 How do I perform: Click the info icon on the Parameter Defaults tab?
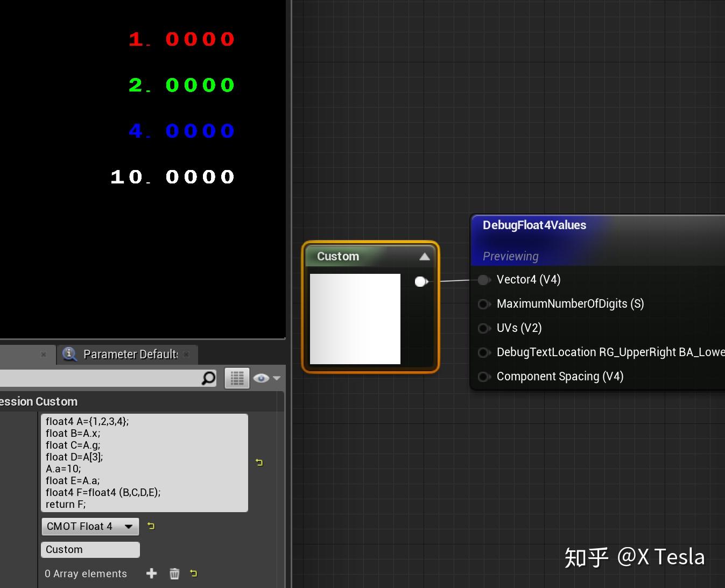tap(69, 354)
